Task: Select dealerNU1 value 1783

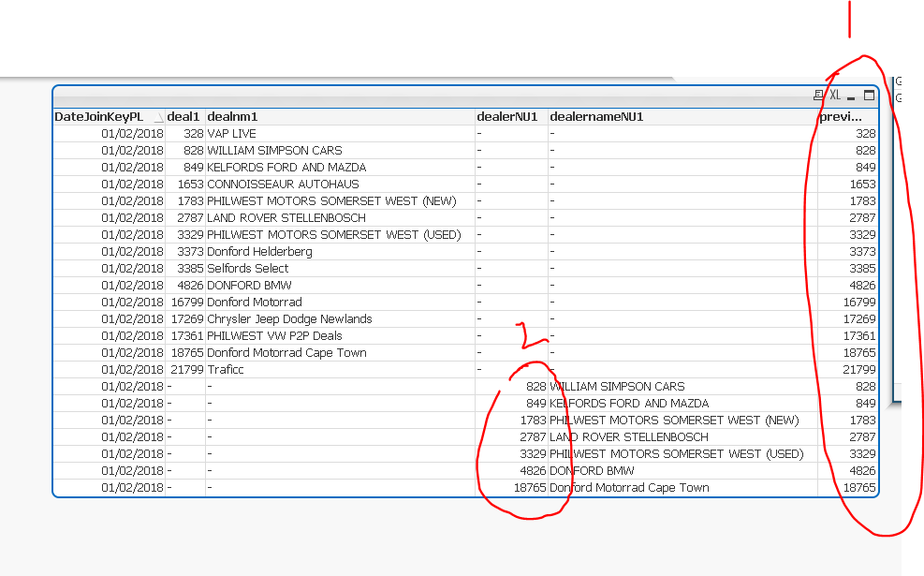Action: point(534,421)
